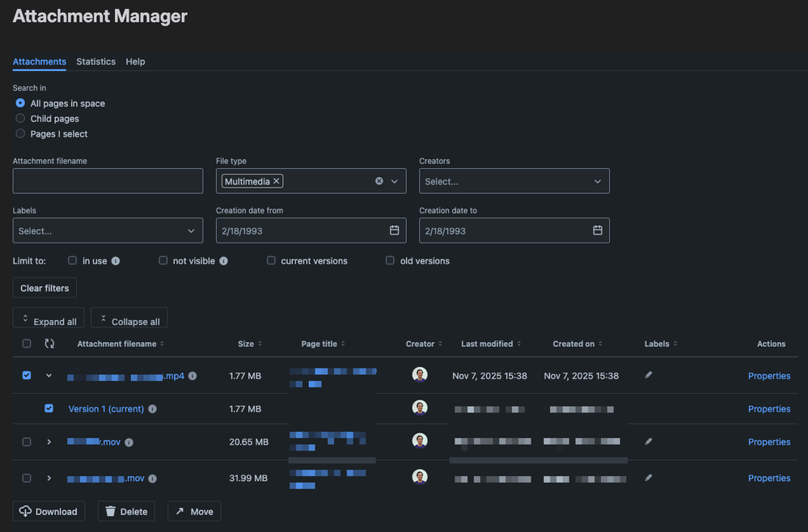Uncheck the Version 1 (current) checkbox
The width and height of the screenshot is (808, 532).
coord(49,408)
